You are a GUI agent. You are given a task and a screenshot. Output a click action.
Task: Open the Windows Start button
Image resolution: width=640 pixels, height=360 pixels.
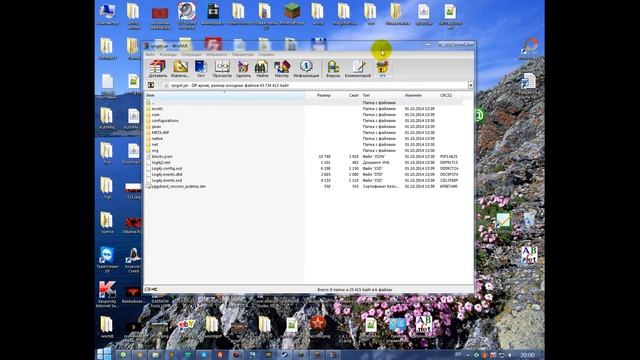(103, 354)
